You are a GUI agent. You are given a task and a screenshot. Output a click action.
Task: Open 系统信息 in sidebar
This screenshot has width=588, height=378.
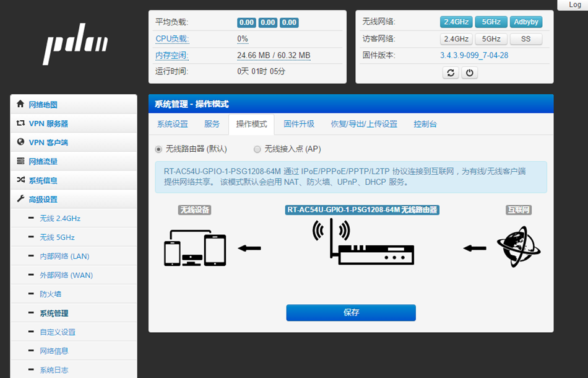pyautogui.click(x=74, y=180)
